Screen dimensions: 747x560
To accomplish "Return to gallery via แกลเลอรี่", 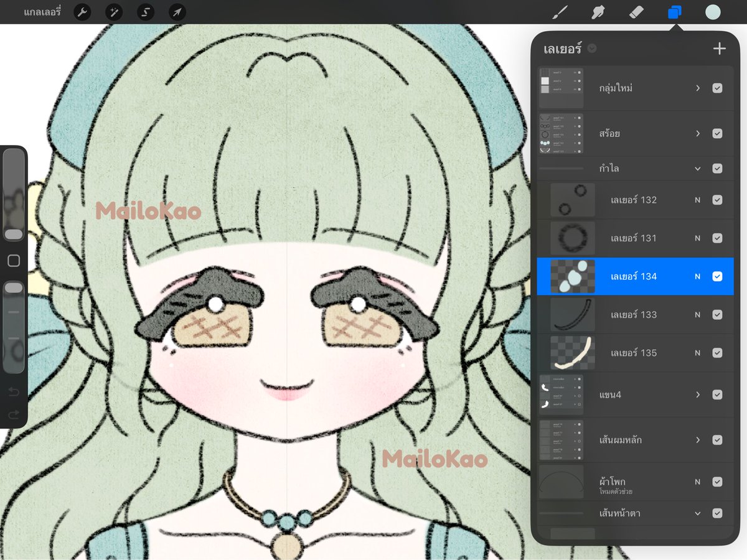I will point(43,12).
